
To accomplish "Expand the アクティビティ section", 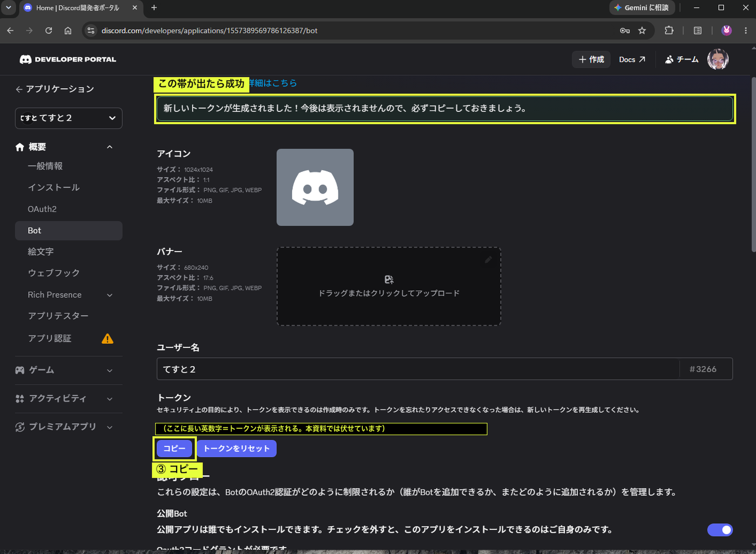I will click(110, 399).
